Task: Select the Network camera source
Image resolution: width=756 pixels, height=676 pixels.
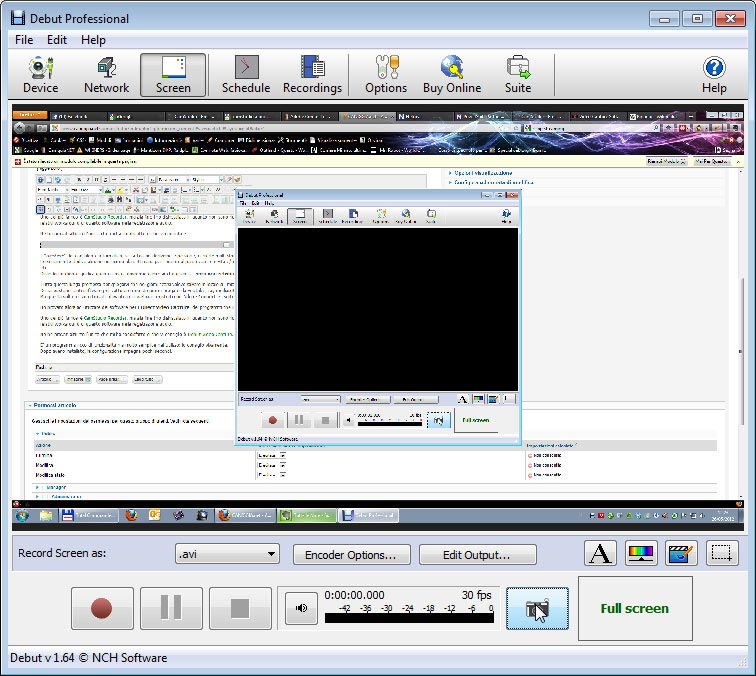Action: point(107,75)
